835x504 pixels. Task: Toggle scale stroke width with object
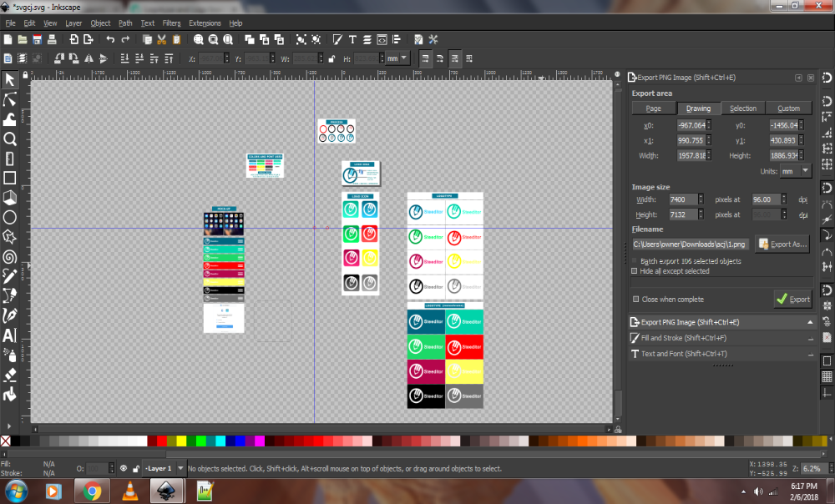point(425,58)
